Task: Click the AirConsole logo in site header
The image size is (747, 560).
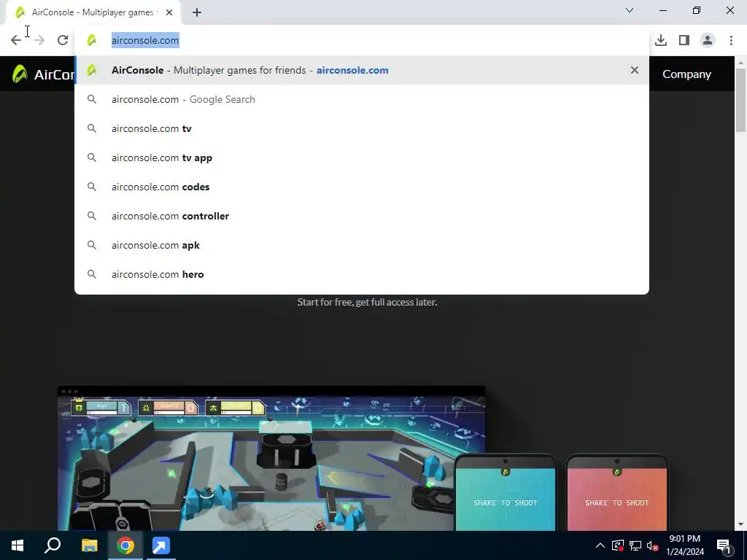Action: coord(43,74)
